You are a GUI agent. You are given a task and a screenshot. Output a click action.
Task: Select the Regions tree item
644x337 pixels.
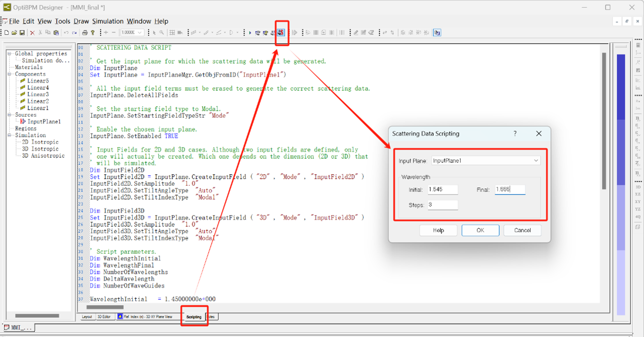click(x=26, y=129)
